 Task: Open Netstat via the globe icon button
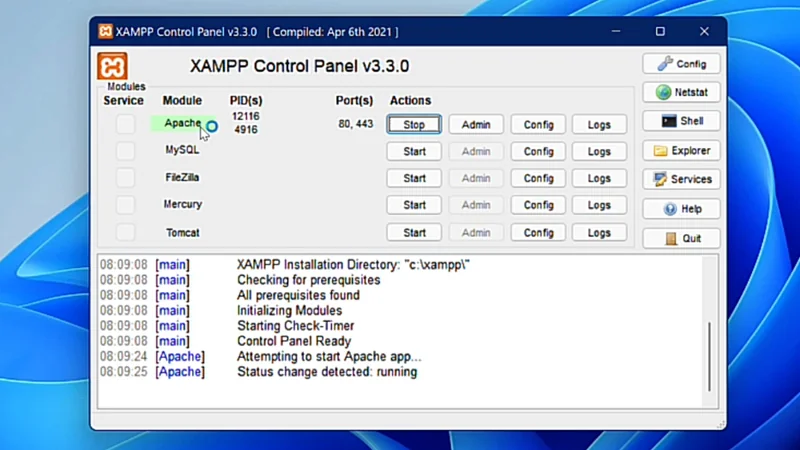coord(680,93)
